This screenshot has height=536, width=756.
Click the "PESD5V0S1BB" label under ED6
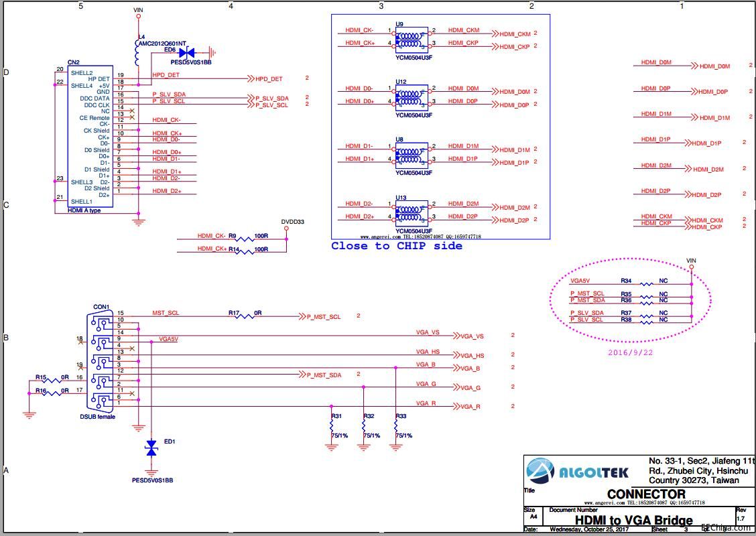pos(191,62)
